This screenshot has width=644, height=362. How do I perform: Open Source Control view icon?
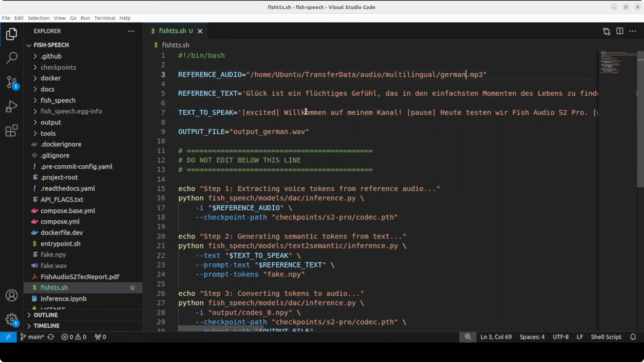point(12,82)
